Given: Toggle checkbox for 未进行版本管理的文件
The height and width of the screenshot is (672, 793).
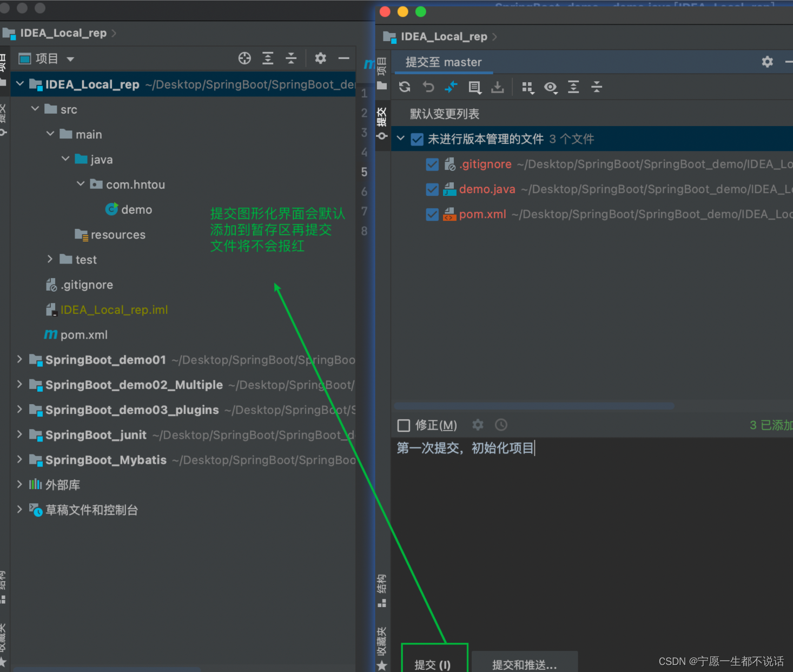Looking at the screenshot, I should (417, 139).
